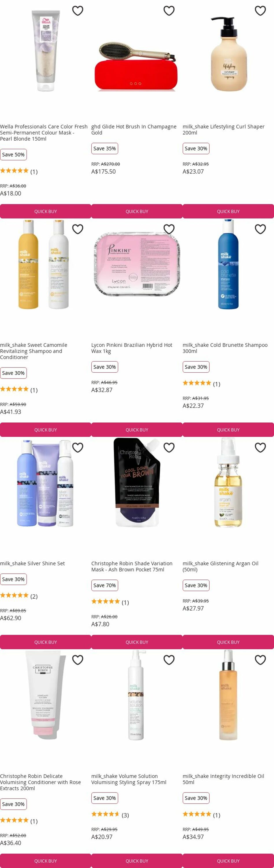Wishlist the Integrity Incredible Oil
This screenshot has height=868, width=274.
tap(260, 660)
